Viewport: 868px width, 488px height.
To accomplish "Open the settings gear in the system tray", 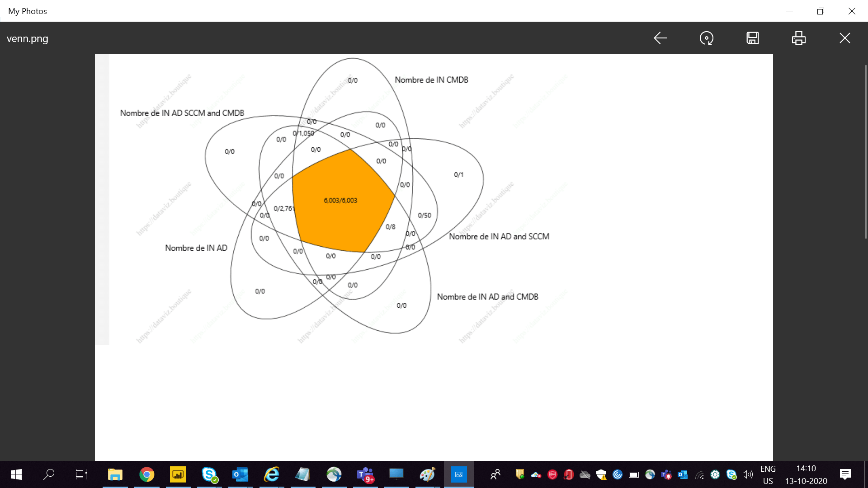I will [715, 474].
